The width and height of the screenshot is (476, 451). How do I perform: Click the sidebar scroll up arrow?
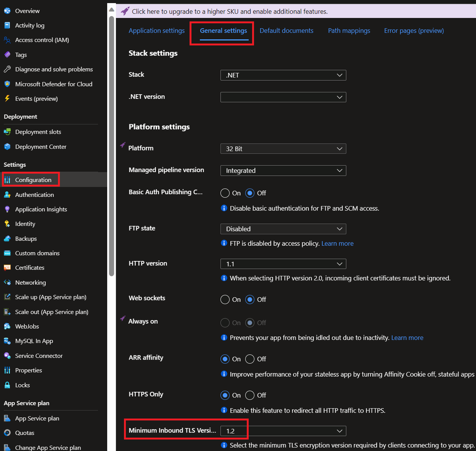click(112, 10)
